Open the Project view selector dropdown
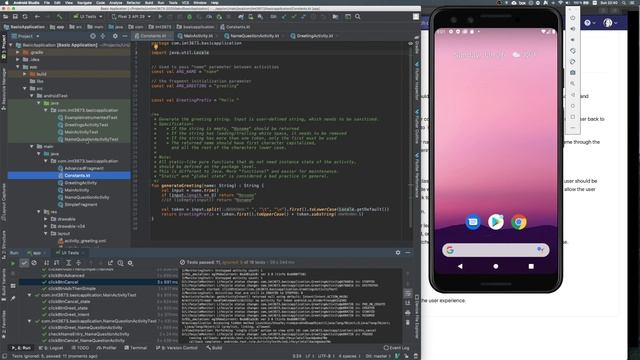Screen dimensions: 640x360 [x=25, y=36]
